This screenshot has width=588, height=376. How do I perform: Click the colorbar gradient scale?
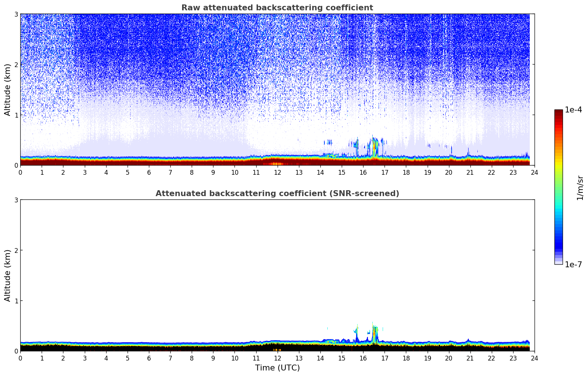pyautogui.click(x=559, y=187)
